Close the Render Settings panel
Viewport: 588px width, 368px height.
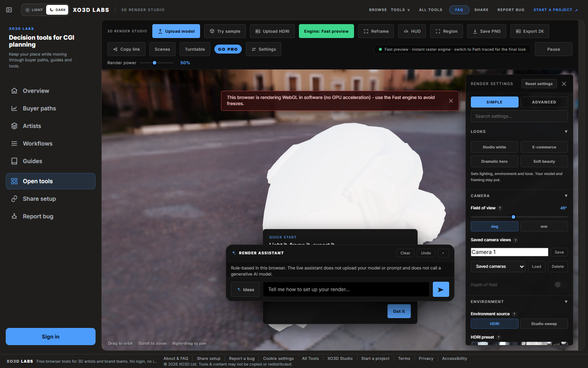point(564,84)
